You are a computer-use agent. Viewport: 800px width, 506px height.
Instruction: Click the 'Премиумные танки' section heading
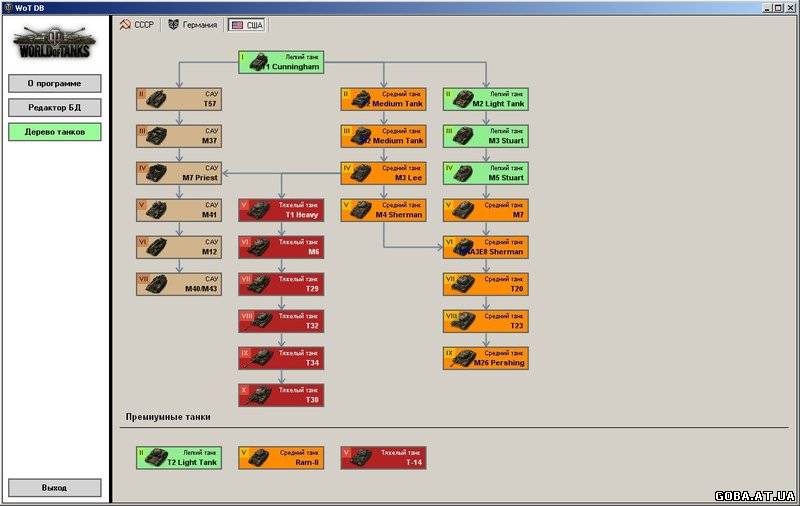tap(168, 417)
